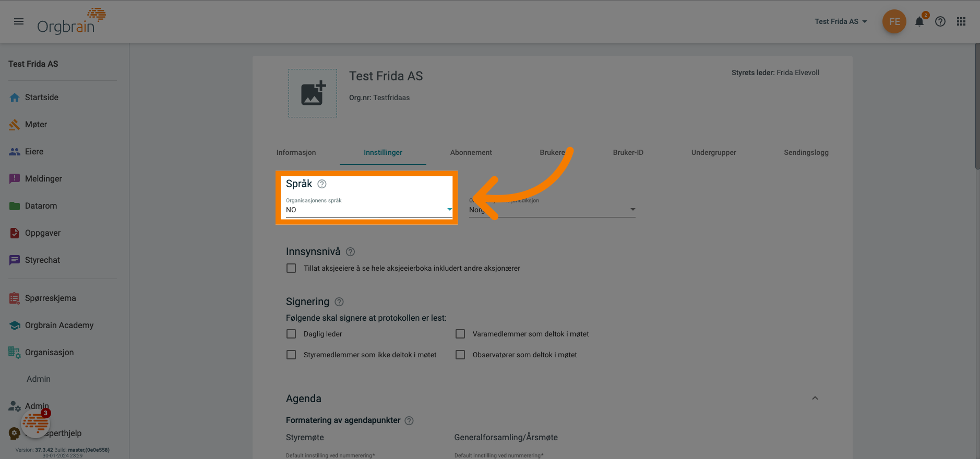Viewport: 980px width, 459px height.
Task: Click the Orgbrain Academy graduation cap icon
Action: pos(15,325)
